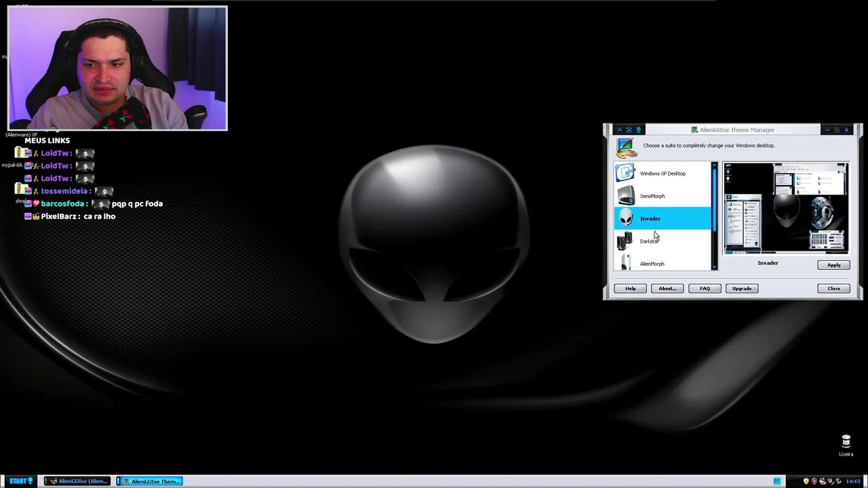This screenshot has height=488, width=868.
Task: Click the title bar app icon beside AlienGUIse
Action: tap(694, 130)
